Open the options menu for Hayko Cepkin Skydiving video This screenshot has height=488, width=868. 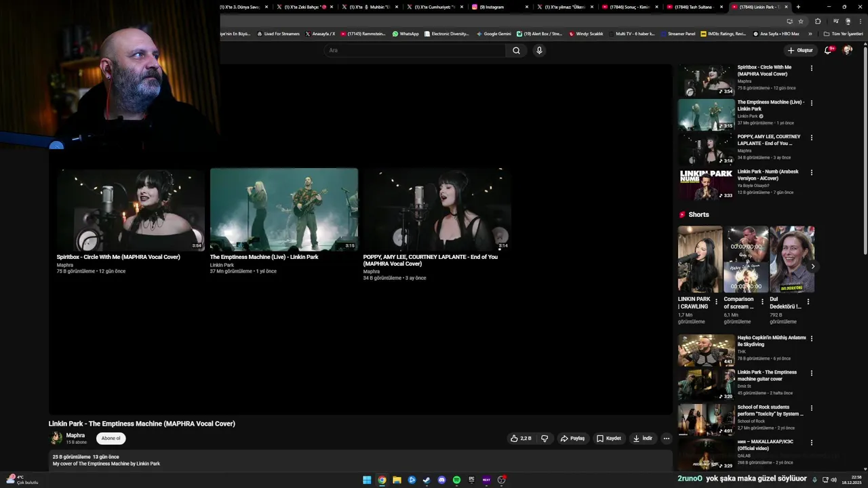pyautogui.click(x=811, y=338)
